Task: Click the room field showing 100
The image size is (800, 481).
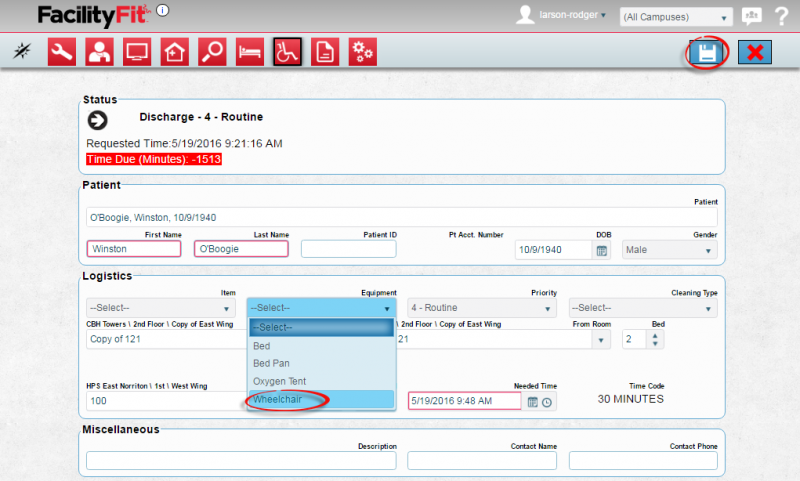Action: click(x=167, y=401)
